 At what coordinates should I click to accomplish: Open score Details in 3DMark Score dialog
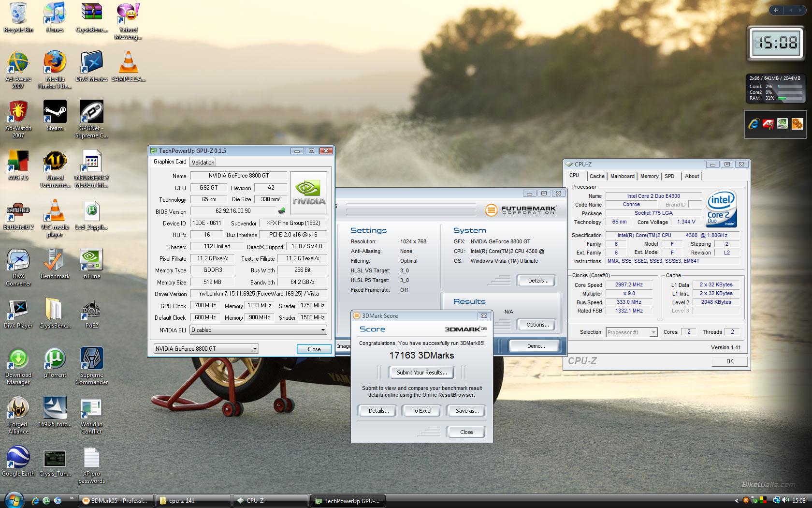(x=378, y=411)
